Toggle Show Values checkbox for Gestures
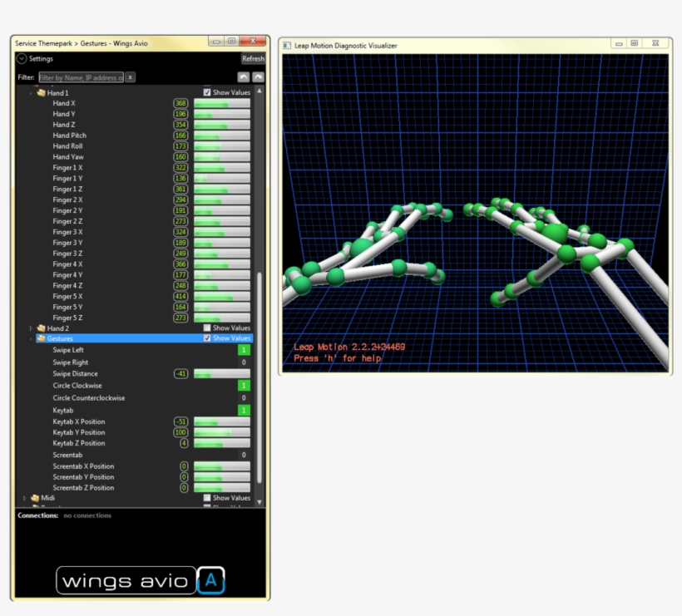682x616 pixels. pyautogui.click(x=208, y=339)
